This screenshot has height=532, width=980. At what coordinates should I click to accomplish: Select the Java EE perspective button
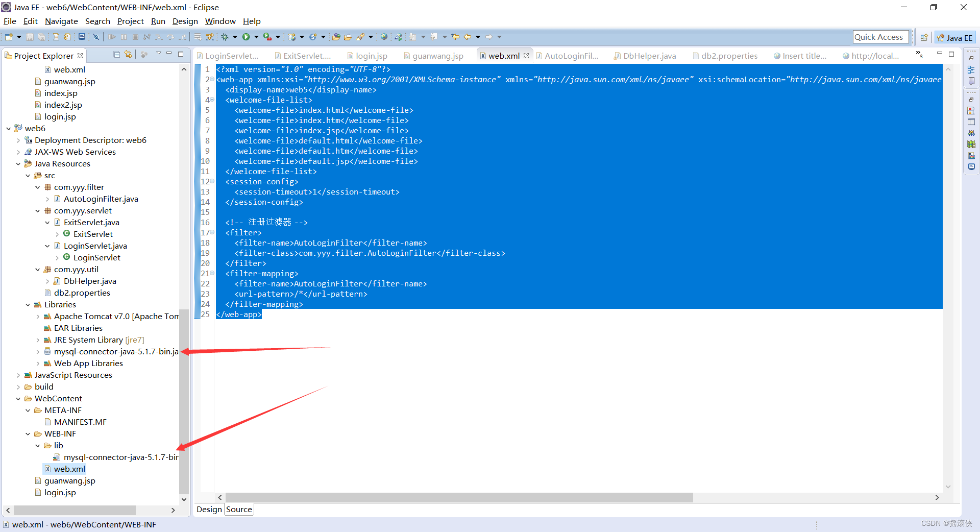954,37
